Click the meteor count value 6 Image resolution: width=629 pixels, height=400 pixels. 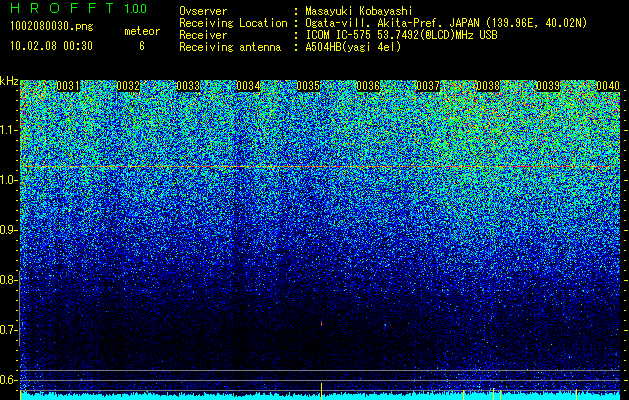pyautogui.click(x=142, y=46)
